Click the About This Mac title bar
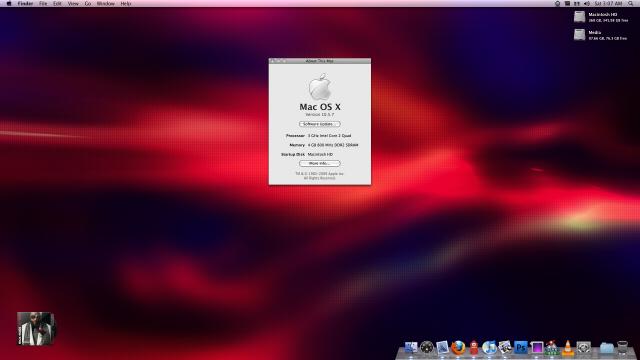Screen dimensions: 640x360 [320, 61]
